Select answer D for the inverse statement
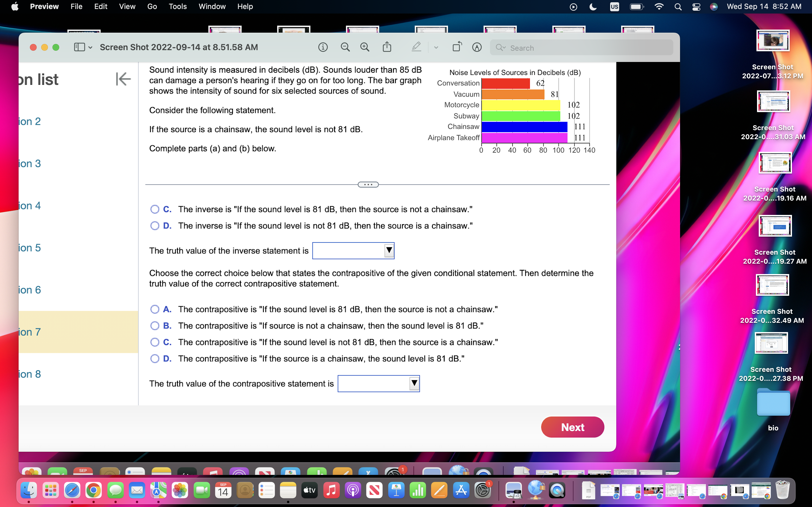This screenshot has height=507, width=812. pos(155,226)
